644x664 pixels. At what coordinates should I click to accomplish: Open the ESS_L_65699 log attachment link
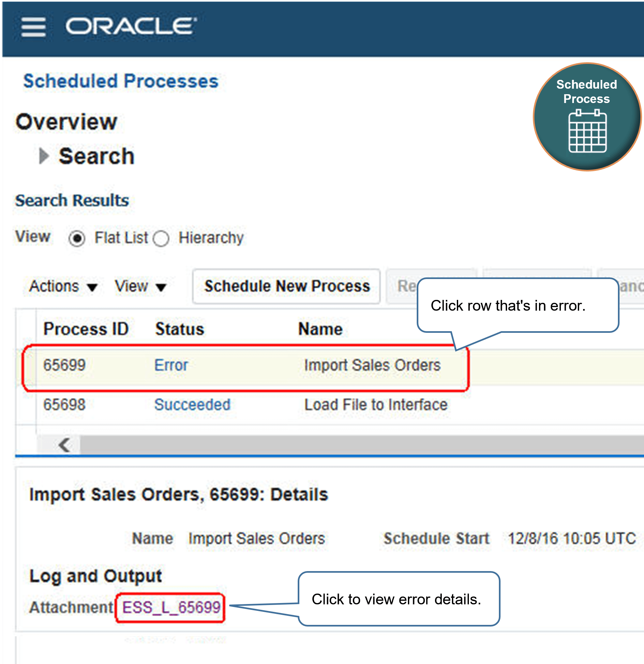tap(171, 607)
